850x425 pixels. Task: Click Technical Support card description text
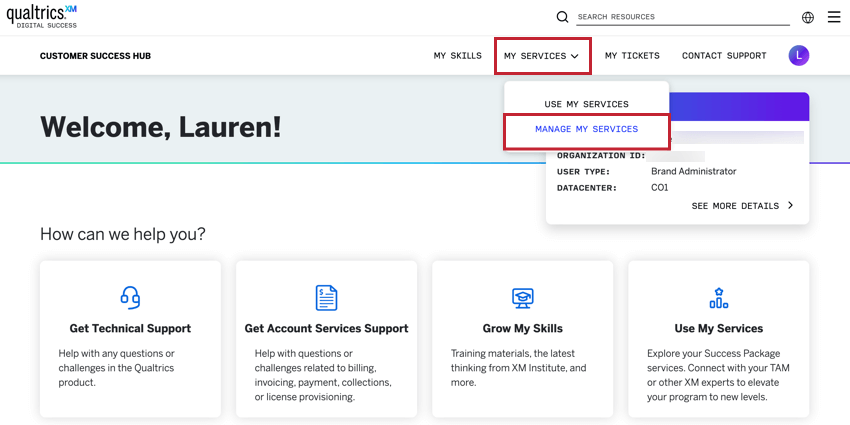[117, 368]
